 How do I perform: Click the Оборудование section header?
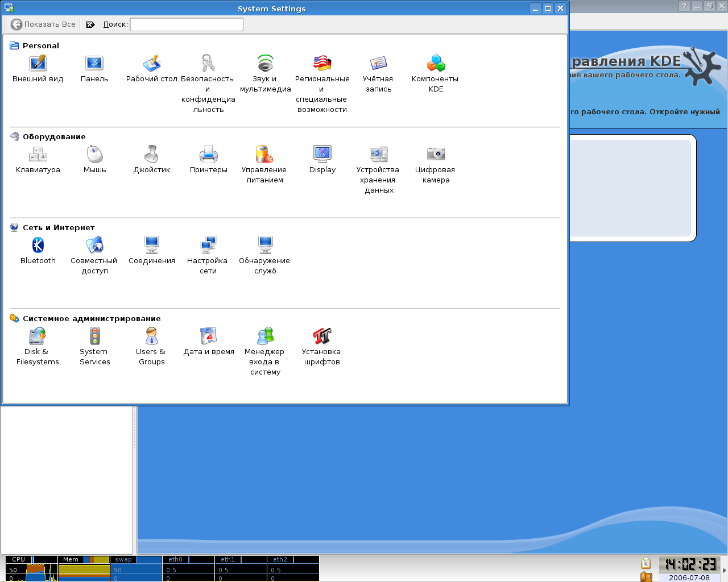(x=54, y=136)
